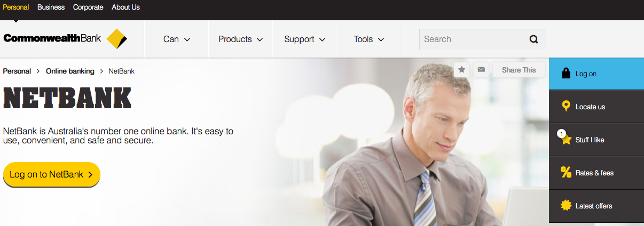Switch to the Business tab
644x226 pixels.
51,7
